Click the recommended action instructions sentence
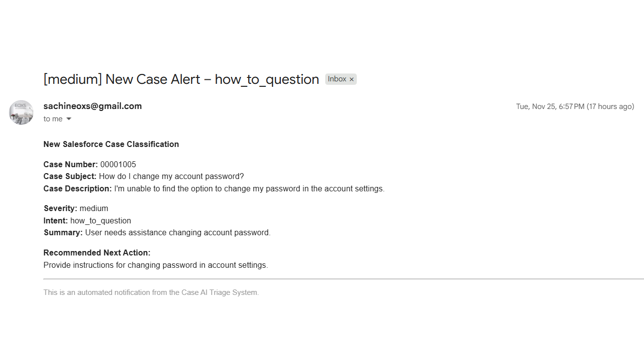Viewport: 644px width, 362px height. (x=155, y=265)
